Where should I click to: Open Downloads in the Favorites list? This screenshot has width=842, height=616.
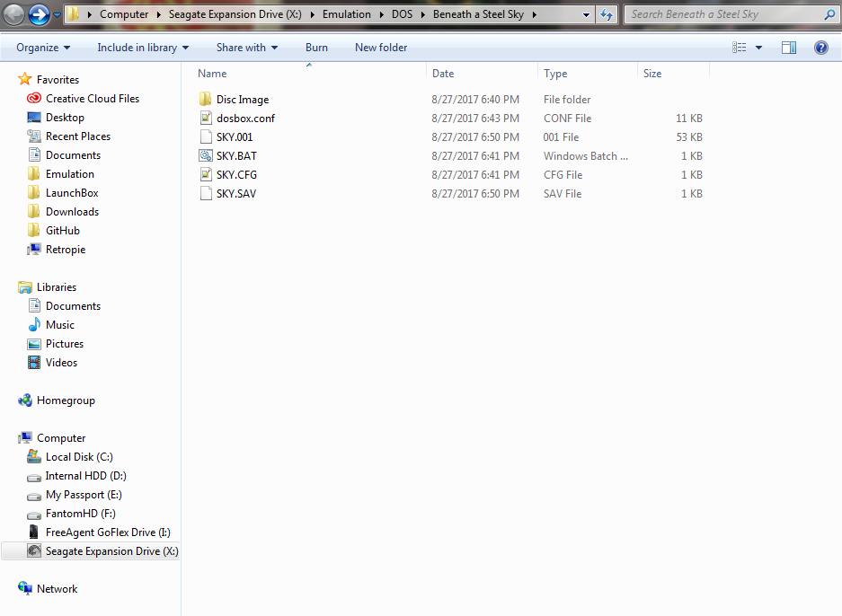click(x=72, y=211)
